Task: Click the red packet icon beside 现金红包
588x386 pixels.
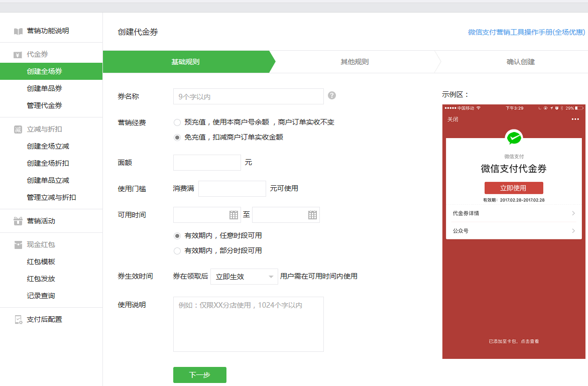Action: 18,245
